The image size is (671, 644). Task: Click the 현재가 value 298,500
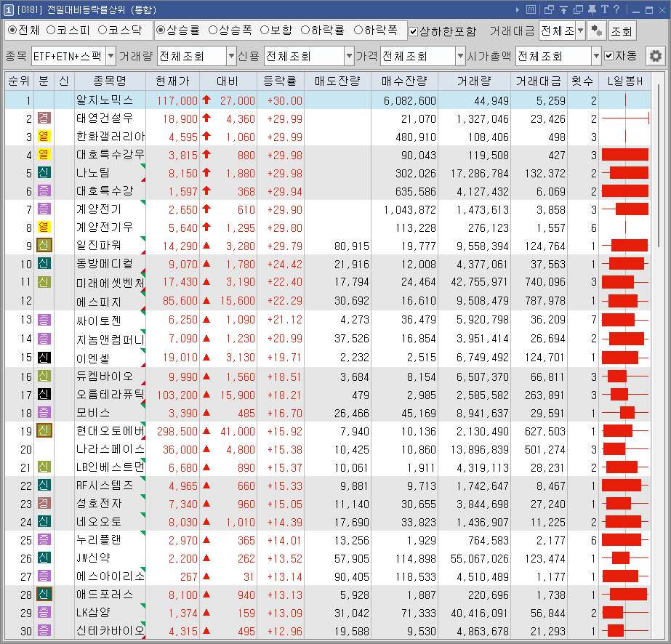click(x=177, y=431)
